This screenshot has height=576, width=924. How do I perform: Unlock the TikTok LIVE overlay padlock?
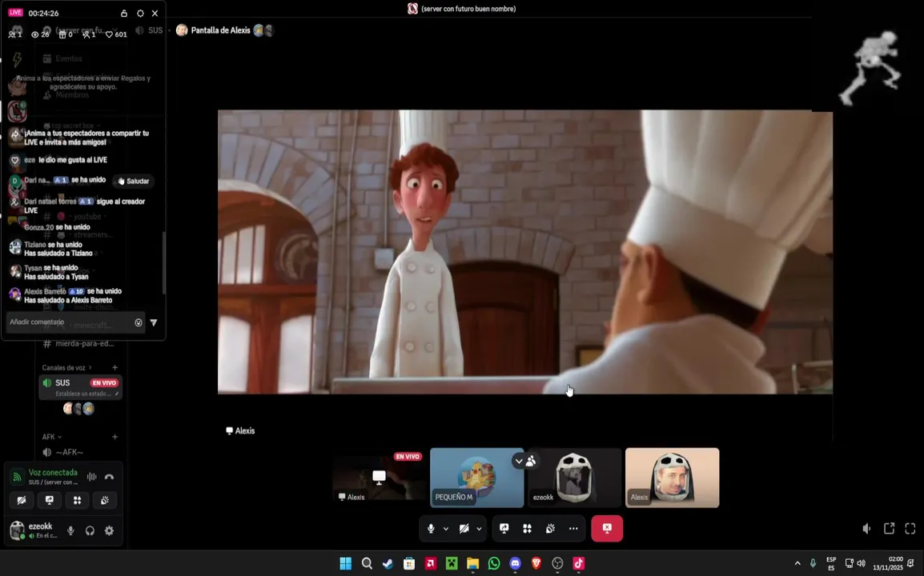(124, 13)
